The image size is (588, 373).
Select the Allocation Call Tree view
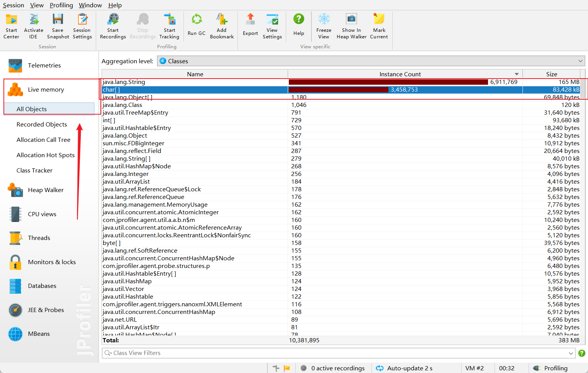click(43, 140)
